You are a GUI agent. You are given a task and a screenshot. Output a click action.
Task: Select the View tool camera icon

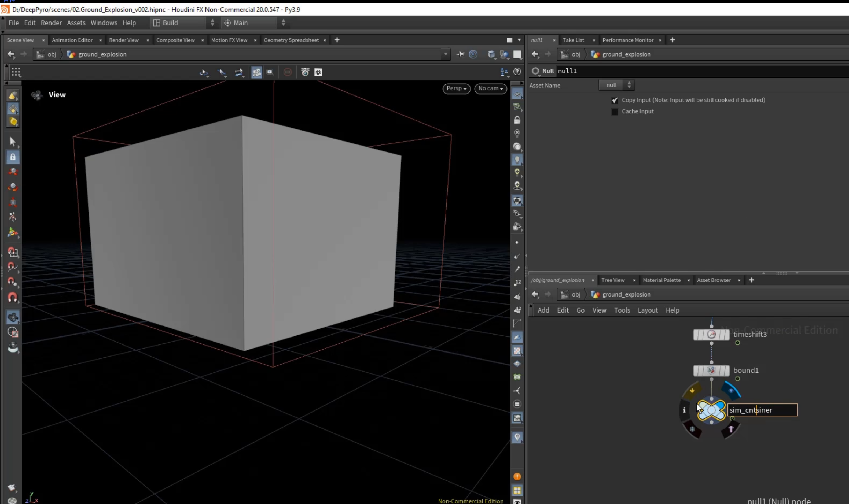pyautogui.click(x=13, y=317)
